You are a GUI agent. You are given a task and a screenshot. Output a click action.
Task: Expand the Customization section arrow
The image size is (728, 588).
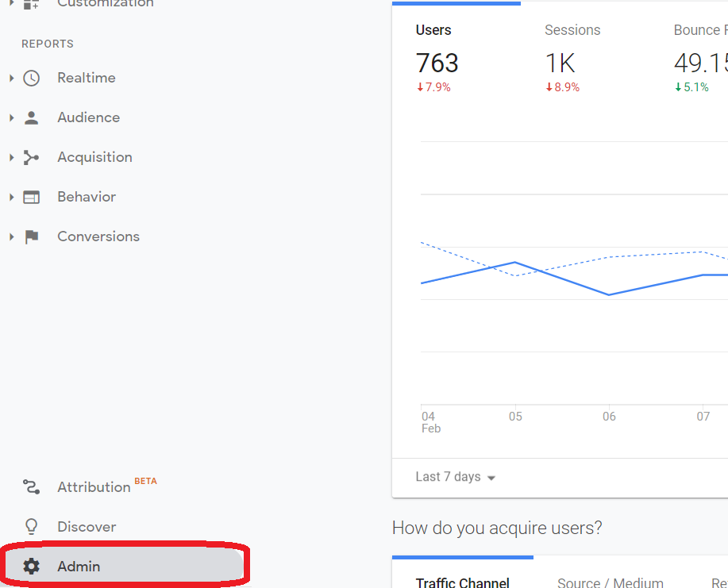12,3
